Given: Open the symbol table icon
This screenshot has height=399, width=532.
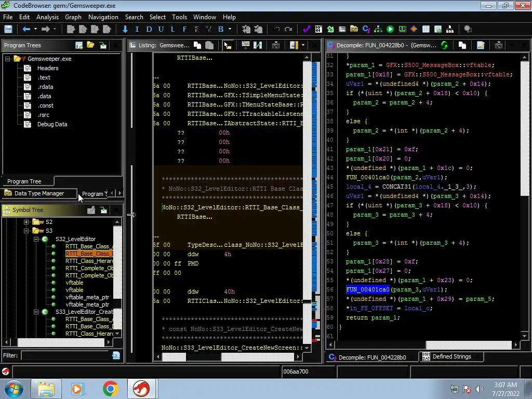Looking at the screenshot, I should click(426, 29).
